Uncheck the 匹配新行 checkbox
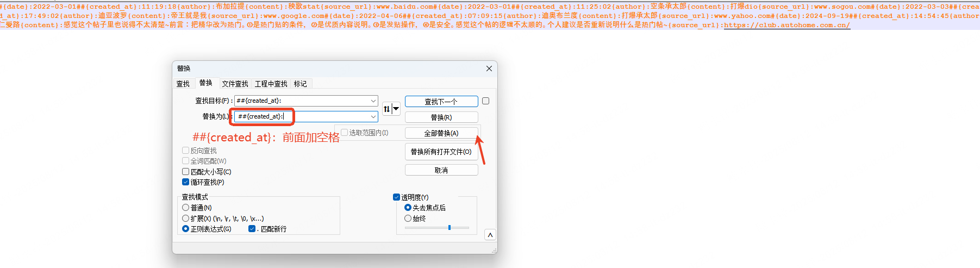Image resolution: width=980 pixels, height=268 pixels. [x=252, y=229]
